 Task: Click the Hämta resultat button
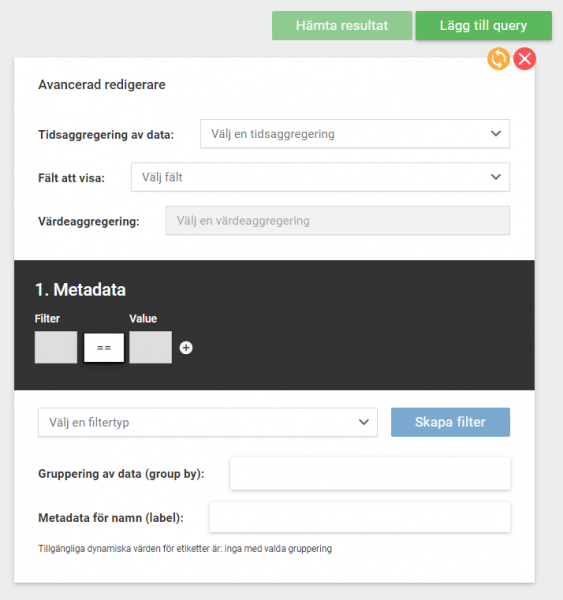click(x=342, y=26)
